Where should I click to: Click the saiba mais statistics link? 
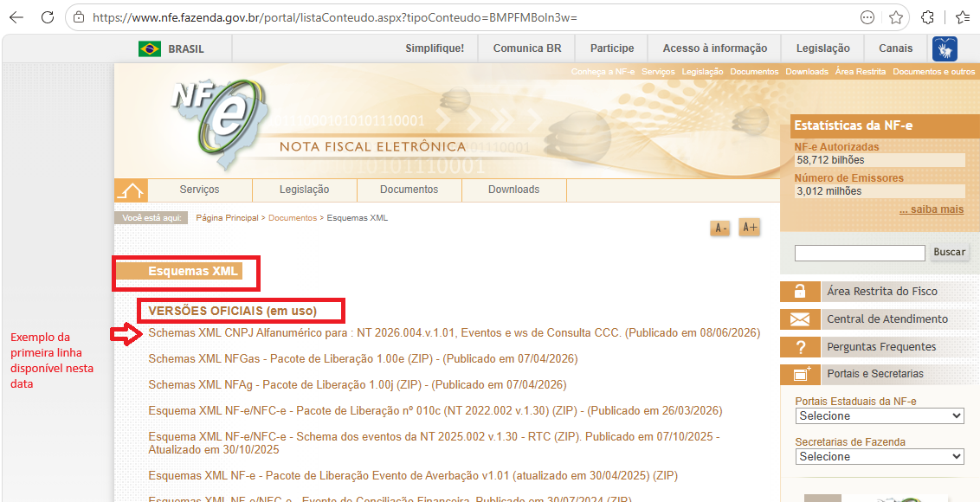(932, 209)
